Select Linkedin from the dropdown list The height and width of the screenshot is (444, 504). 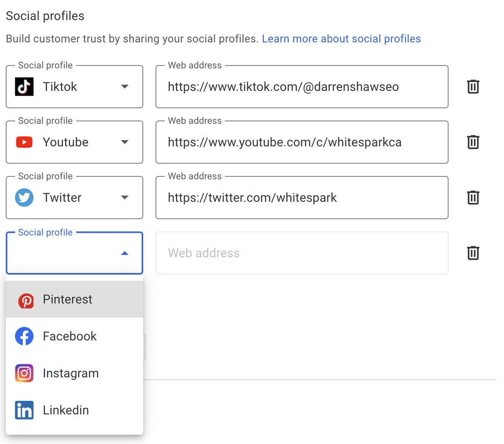74,410
